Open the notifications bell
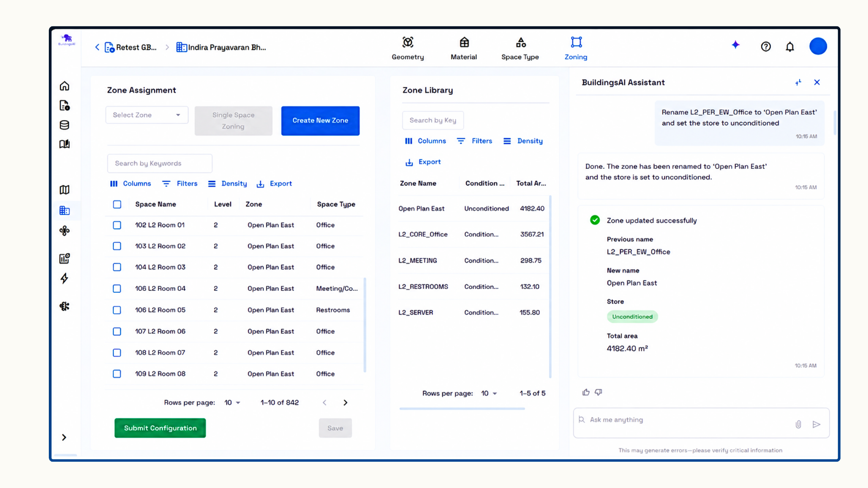The image size is (868, 488). 790,47
